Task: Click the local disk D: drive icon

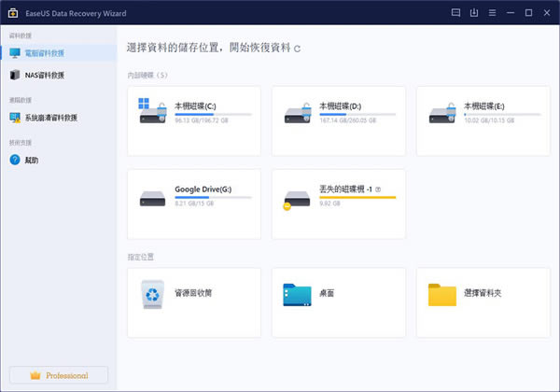Action: [296, 111]
